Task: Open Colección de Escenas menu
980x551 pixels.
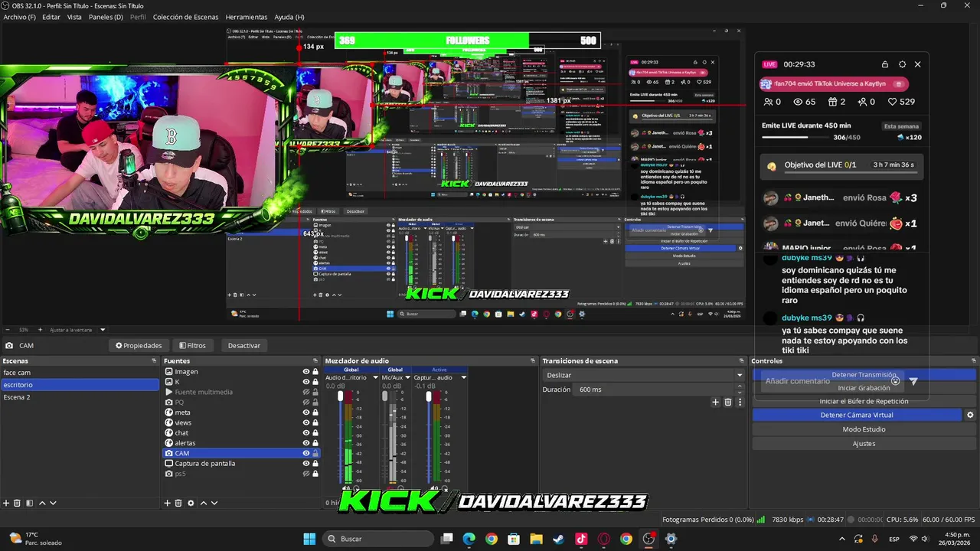Action: pos(185,17)
